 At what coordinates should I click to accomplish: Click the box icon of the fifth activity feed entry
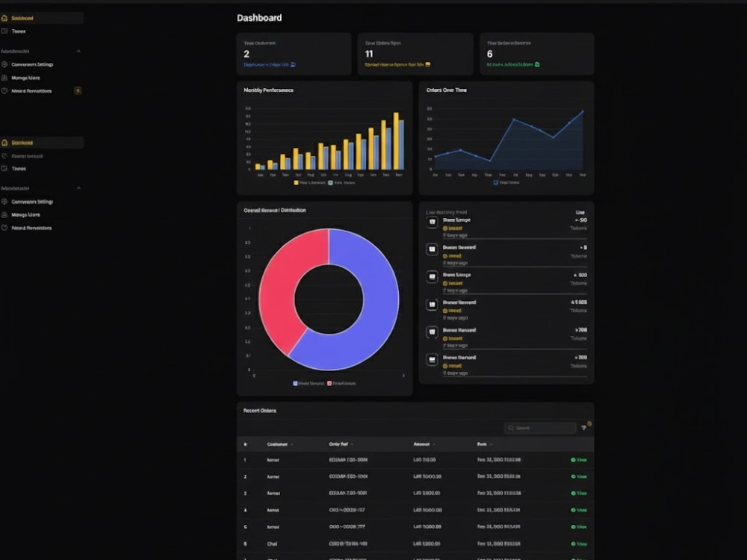click(x=432, y=332)
